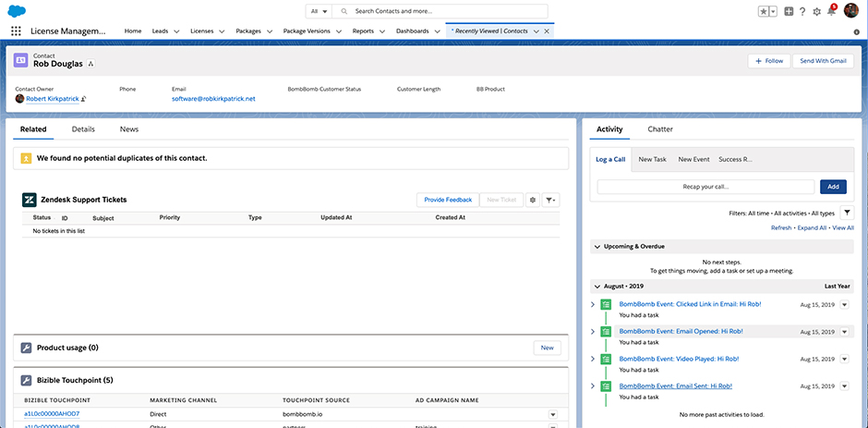The image size is (868, 428).
Task: Click the Add call button
Action: point(833,187)
